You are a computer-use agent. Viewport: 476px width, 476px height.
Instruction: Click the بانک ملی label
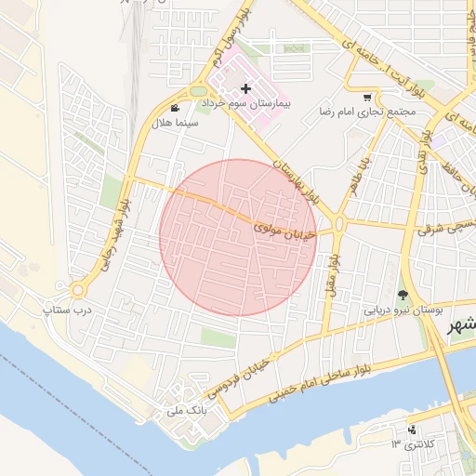[x=187, y=411]
